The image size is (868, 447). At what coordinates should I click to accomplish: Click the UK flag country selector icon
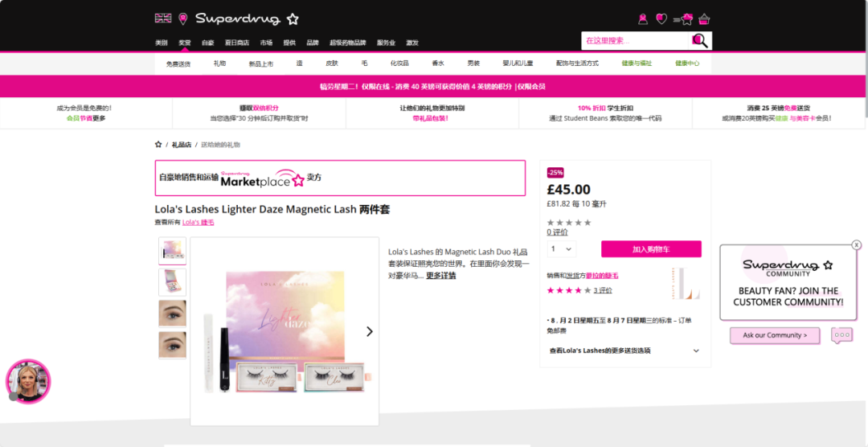(163, 18)
